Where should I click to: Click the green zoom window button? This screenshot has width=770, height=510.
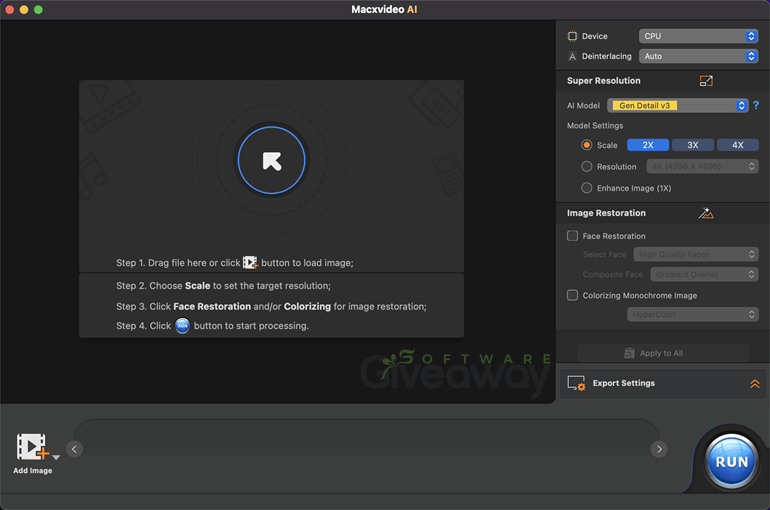[38, 10]
